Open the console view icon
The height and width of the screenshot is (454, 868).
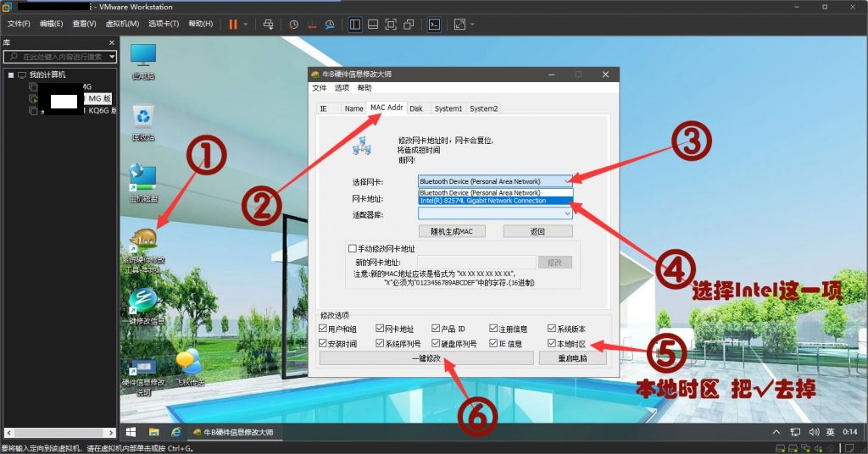pyautogui.click(x=435, y=25)
